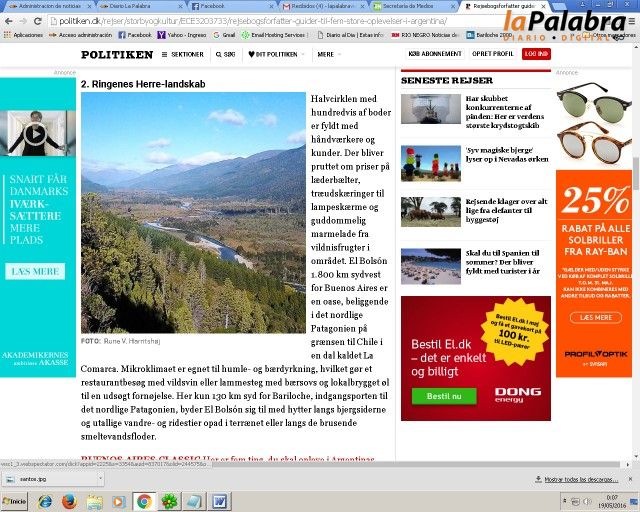640x512 pixels.
Task: Open the Sektioner hamburger menu
Action: pos(182,54)
